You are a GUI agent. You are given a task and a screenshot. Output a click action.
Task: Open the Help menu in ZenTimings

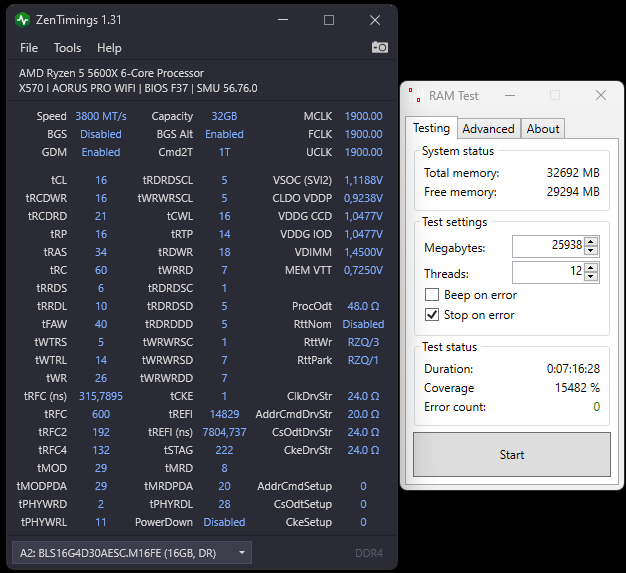[x=109, y=48]
